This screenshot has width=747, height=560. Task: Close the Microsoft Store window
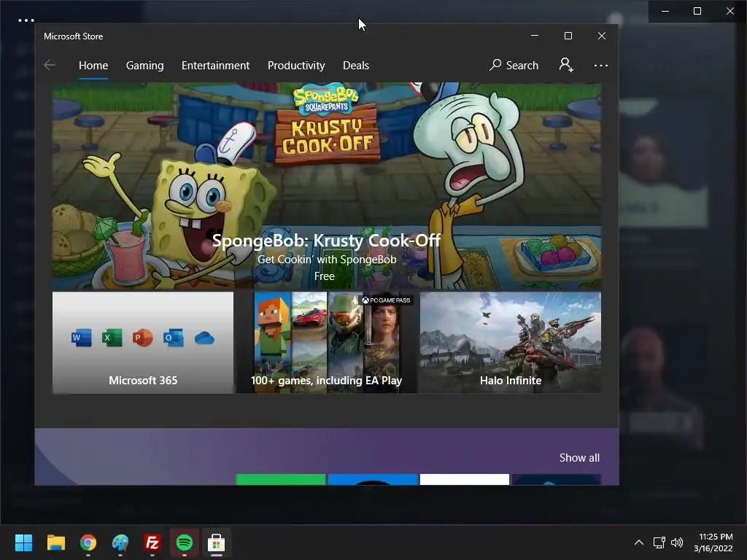click(602, 36)
